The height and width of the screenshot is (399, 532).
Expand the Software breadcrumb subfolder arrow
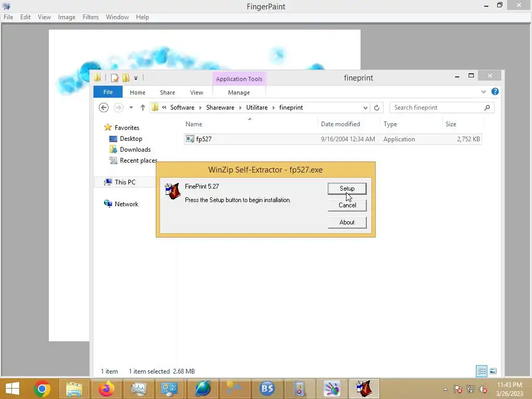200,108
